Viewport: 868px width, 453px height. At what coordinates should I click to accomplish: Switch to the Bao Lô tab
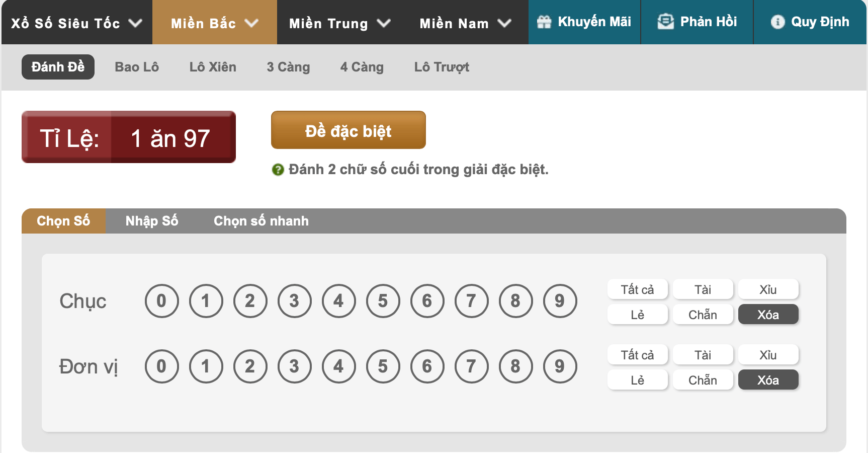click(136, 66)
